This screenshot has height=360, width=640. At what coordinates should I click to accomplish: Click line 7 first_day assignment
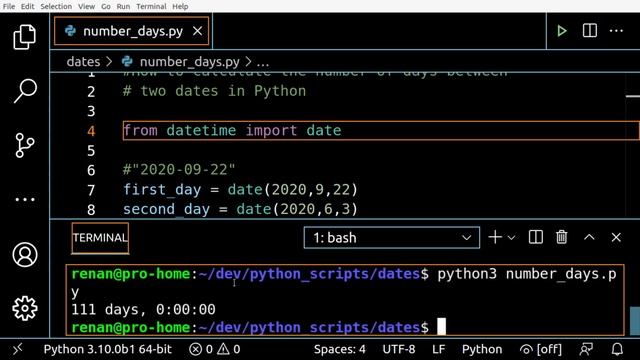click(x=240, y=190)
